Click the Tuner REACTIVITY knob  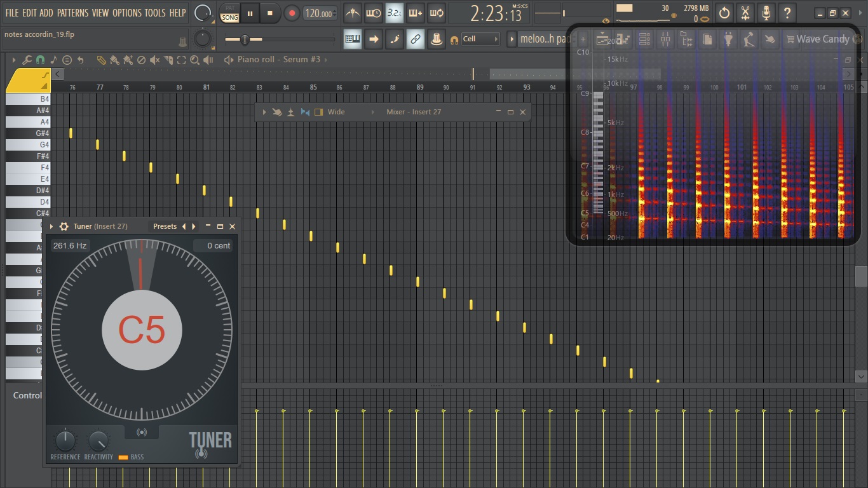click(98, 441)
